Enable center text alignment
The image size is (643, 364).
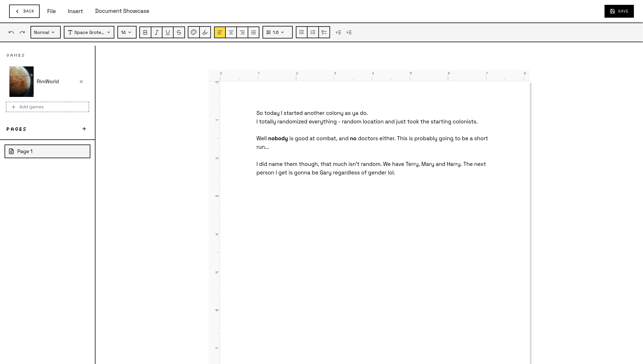tap(231, 32)
